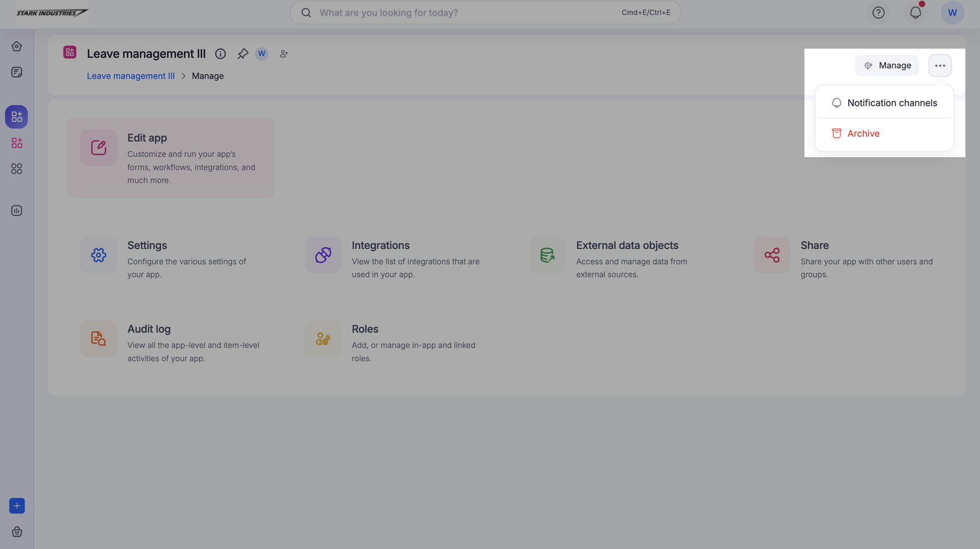
Task: Open the External data objects title
Action: click(627, 245)
